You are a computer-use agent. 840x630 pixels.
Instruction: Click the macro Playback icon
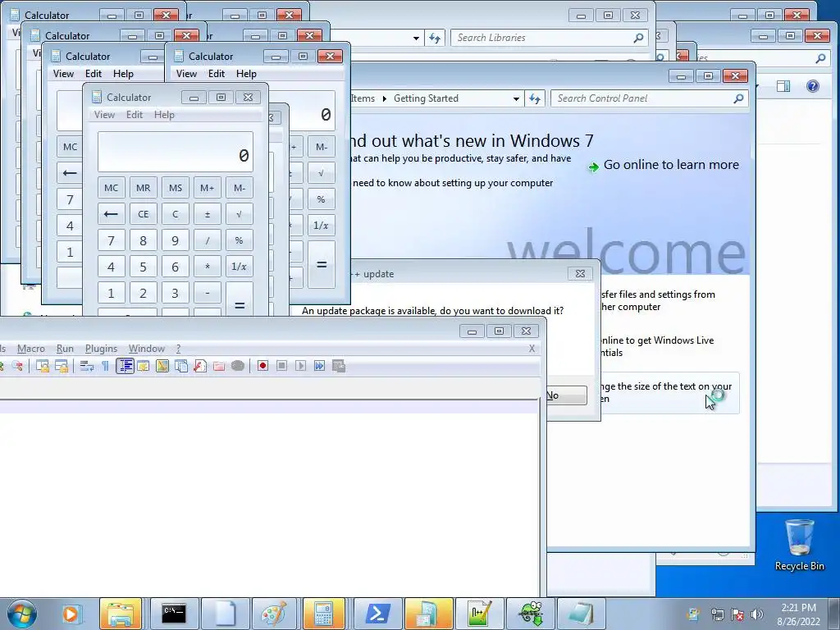[x=300, y=366]
